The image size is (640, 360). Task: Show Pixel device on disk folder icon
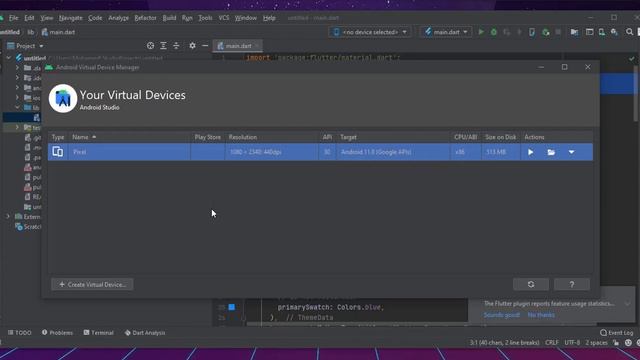(551, 152)
